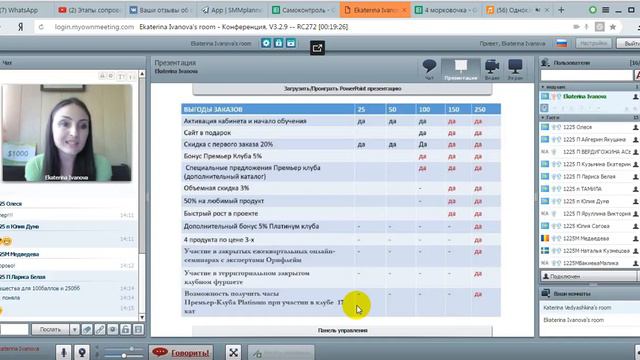This screenshot has width=640, height=360.
Task: Click the Подключен status button
Action: pyautogui.click(x=588, y=276)
